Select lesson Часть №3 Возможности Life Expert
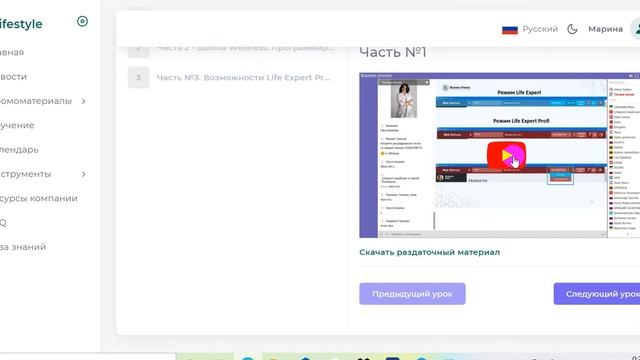This screenshot has width=640, height=360. [243, 78]
